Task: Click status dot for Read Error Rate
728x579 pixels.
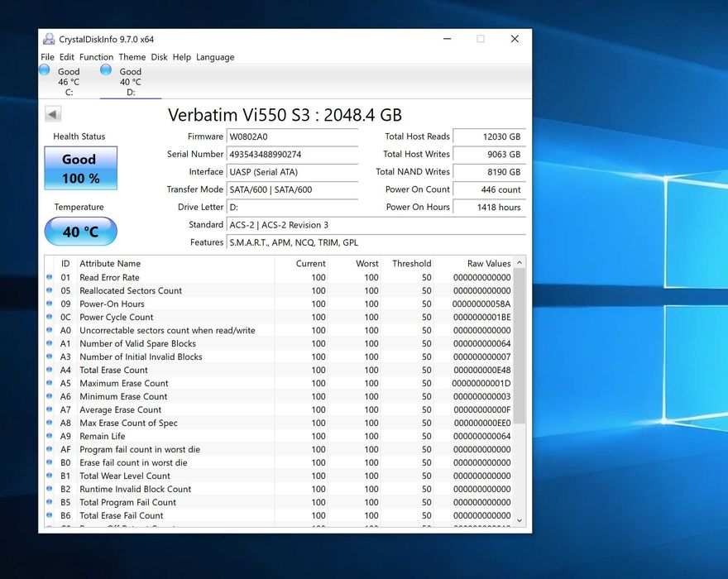Action: (49, 277)
